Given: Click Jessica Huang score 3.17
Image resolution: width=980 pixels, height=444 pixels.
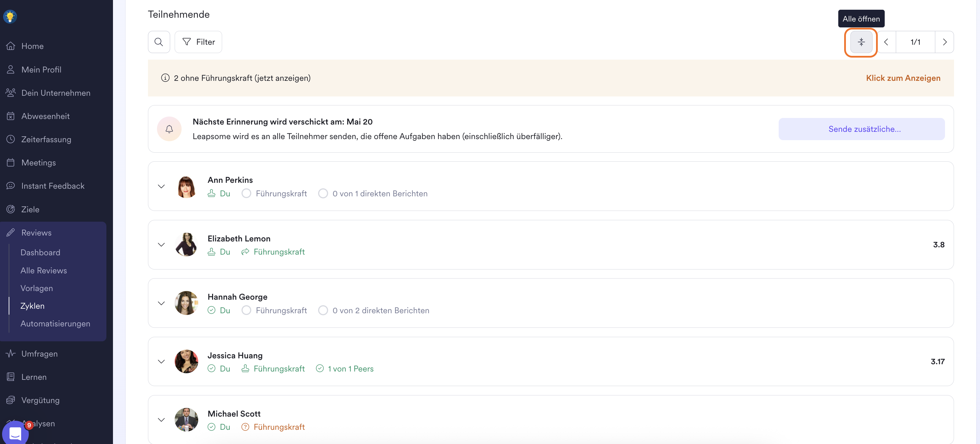Looking at the screenshot, I should 937,362.
